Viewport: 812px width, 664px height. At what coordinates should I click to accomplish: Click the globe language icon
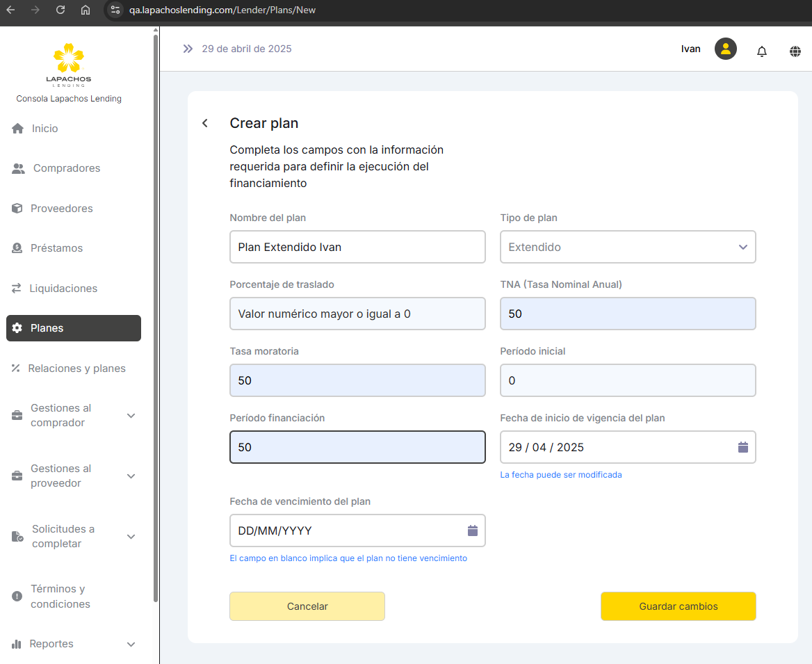tap(795, 51)
